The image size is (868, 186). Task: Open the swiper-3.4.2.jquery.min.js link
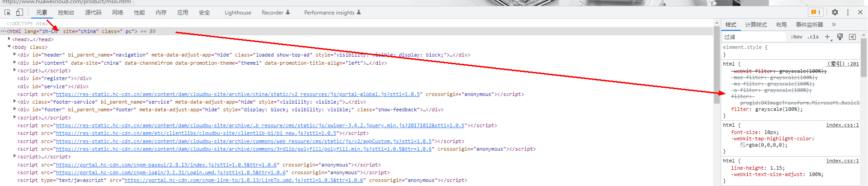click(x=260, y=125)
